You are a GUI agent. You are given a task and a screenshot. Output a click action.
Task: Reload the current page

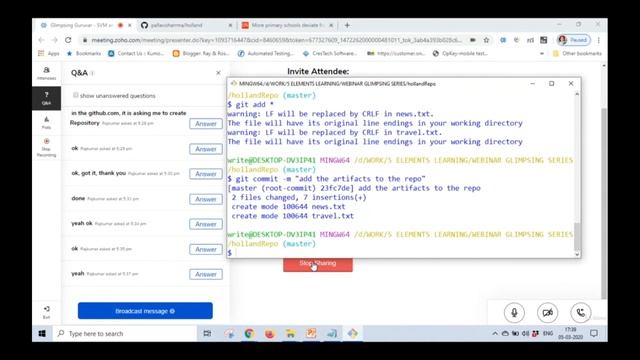coord(68,40)
